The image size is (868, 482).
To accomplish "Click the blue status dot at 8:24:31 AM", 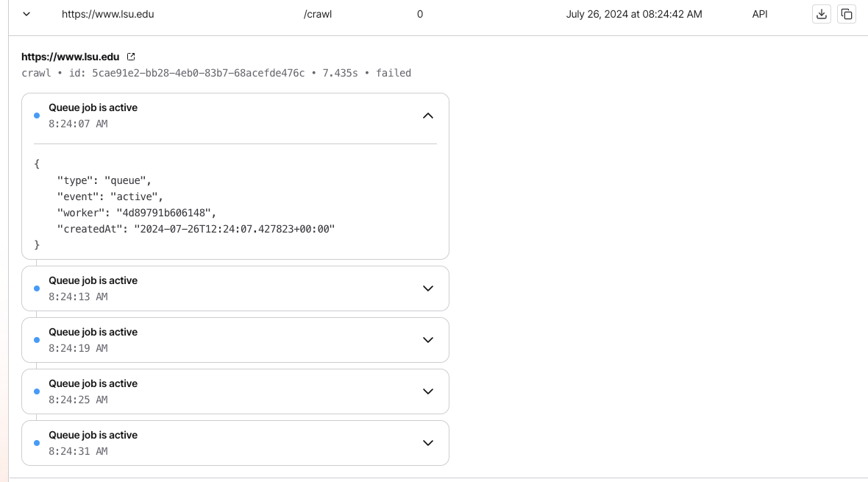I will (x=37, y=443).
